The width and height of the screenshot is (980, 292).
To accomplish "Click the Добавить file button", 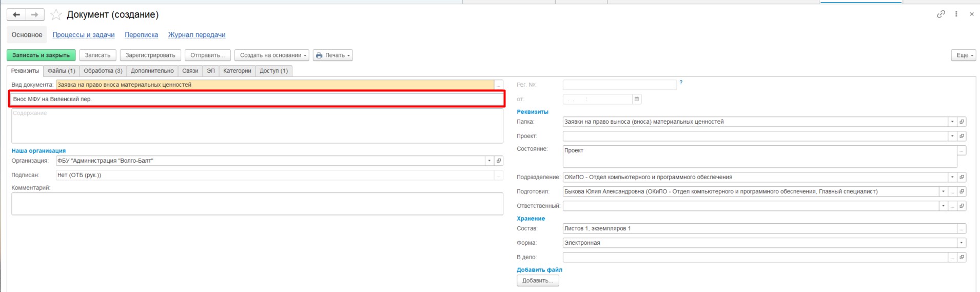I will tap(537, 281).
